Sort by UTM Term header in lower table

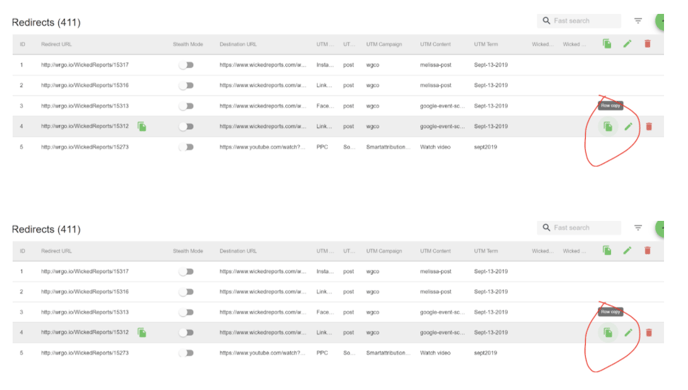(486, 251)
